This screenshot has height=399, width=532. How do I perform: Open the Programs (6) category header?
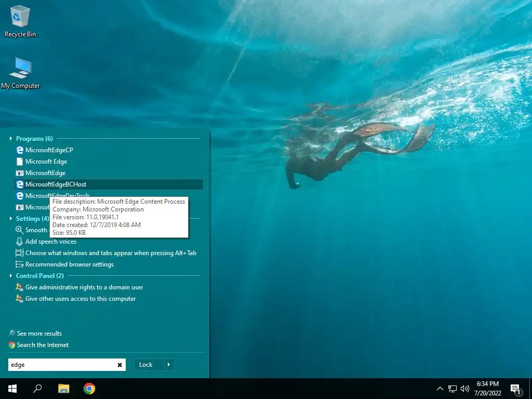pos(34,138)
